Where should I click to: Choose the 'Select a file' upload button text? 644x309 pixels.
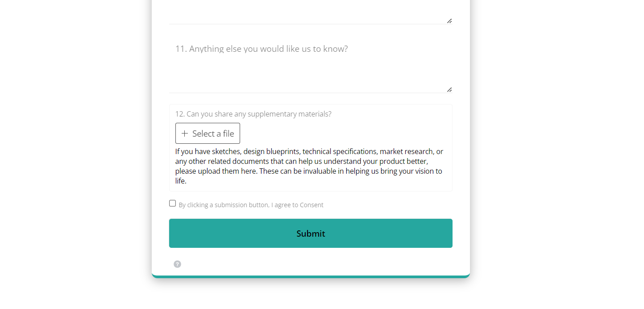213,134
